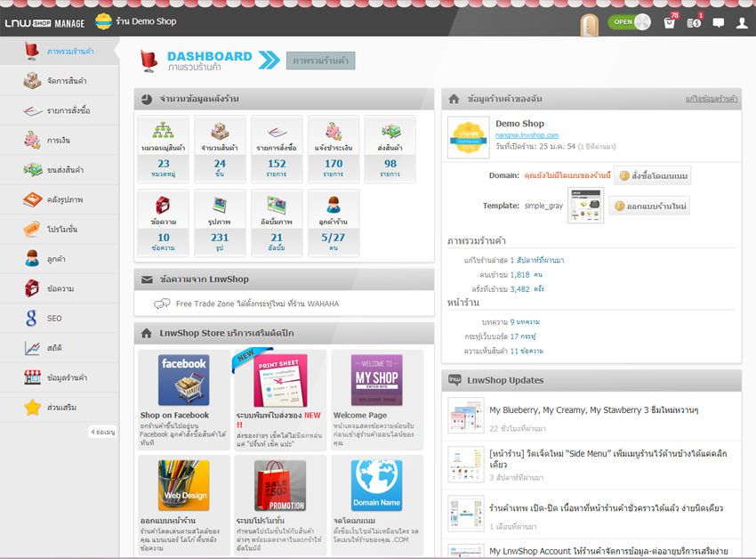Open รายการสั่งซื้อ in the sidebar

tap(60, 110)
